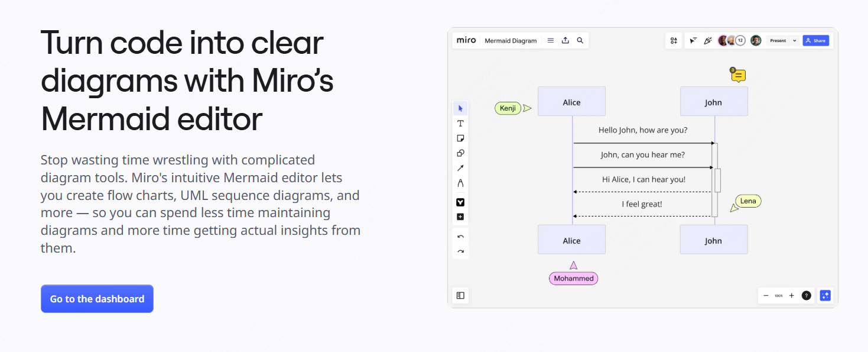Screen dimensions: 868x352
Task: Click the Mermaid Diagram board title
Action: pyautogui.click(x=511, y=41)
